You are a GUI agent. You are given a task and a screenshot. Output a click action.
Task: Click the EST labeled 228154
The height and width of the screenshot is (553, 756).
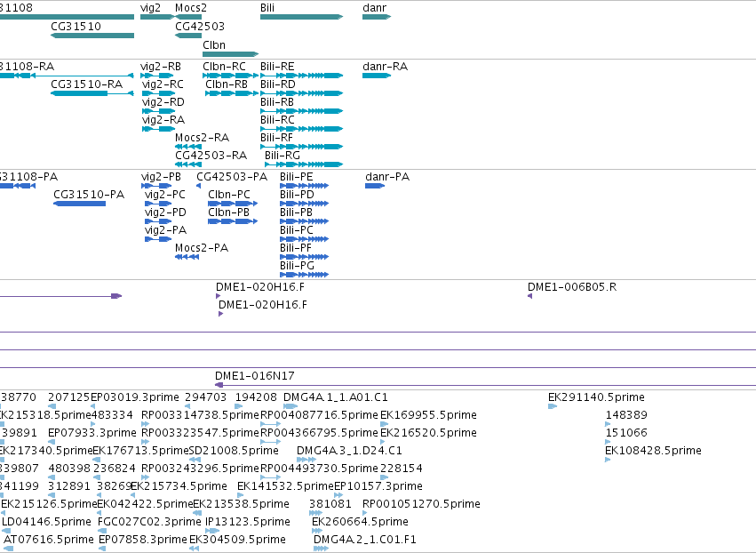(x=385, y=478)
